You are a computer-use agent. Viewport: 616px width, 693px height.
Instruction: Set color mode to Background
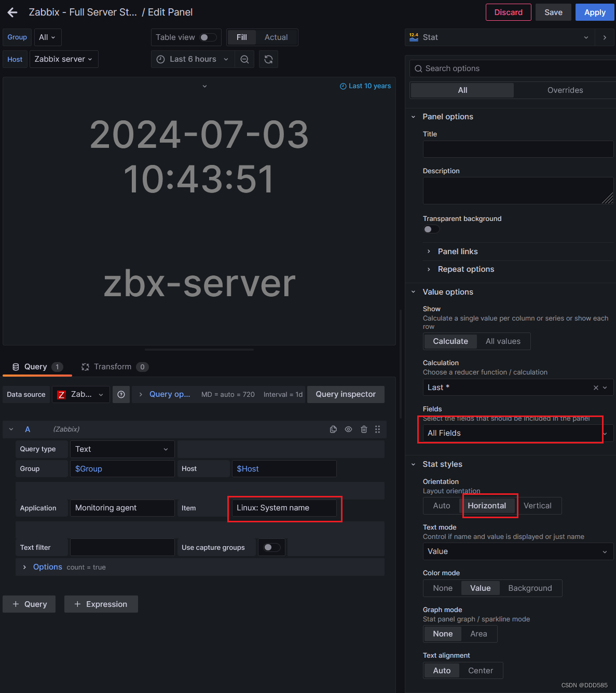[530, 588]
